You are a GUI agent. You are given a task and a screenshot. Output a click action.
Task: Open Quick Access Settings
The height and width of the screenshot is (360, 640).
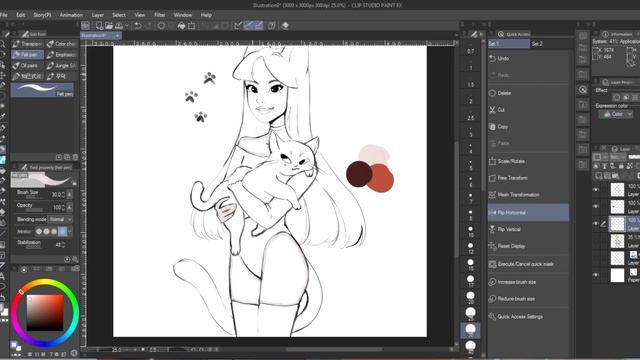tap(528, 316)
